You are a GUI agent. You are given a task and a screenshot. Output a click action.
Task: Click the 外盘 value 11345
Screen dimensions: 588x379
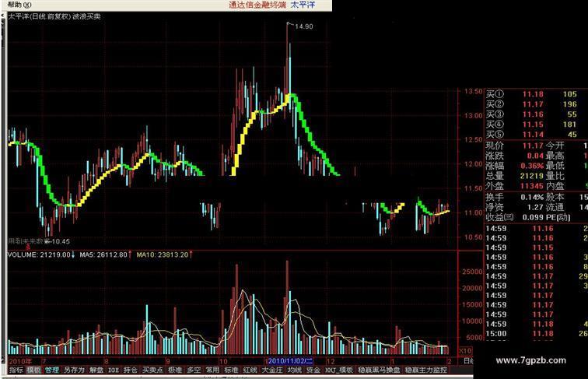coord(532,186)
